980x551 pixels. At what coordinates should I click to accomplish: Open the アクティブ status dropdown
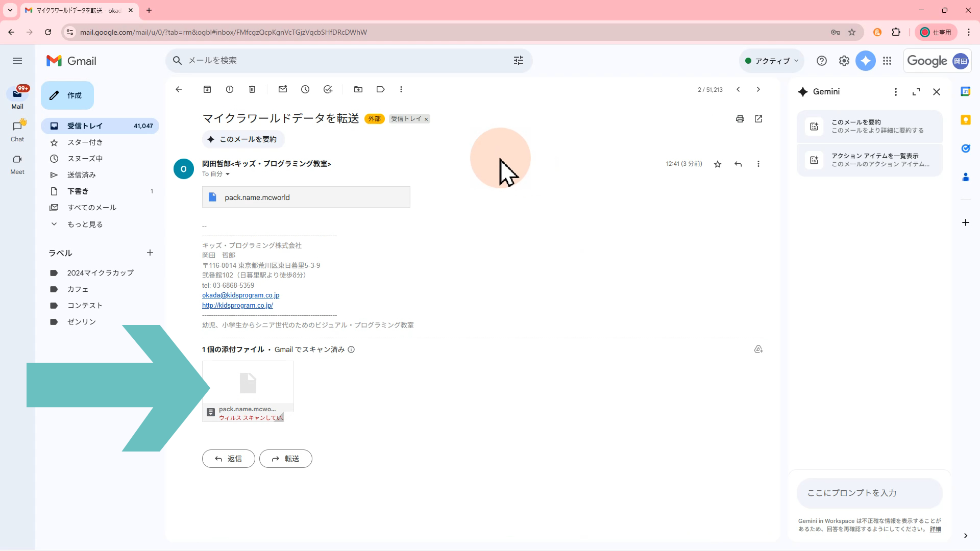pyautogui.click(x=772, y=61)
